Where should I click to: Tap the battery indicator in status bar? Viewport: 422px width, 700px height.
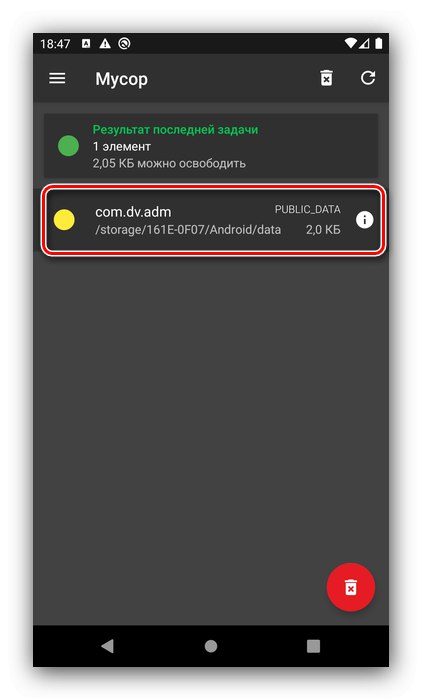379,43
